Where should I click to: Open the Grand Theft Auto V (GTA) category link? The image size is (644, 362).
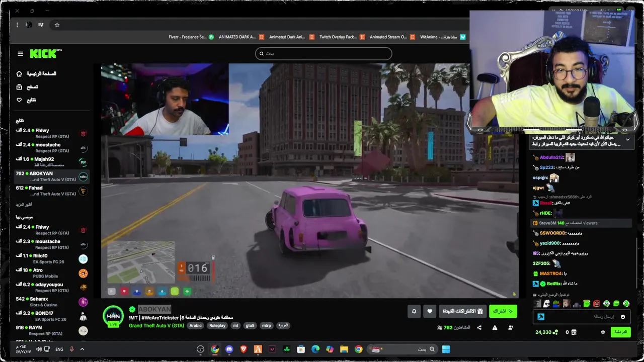[156, 325]
